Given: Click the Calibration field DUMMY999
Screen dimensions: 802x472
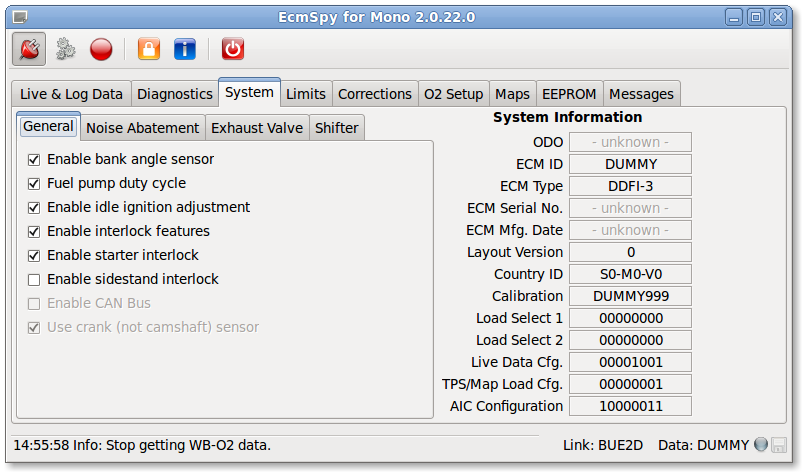Looking at the screenshot, I should tap(630, 296).
